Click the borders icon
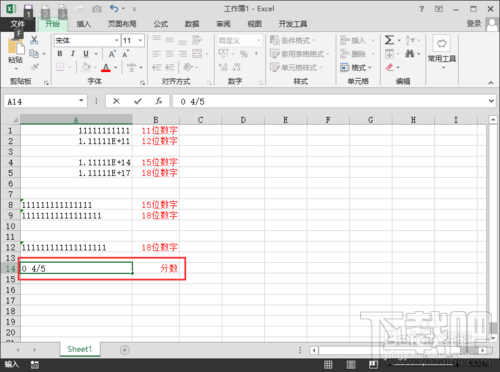The height and width of the screenshot is (372, 500). (x=60, y=67)
